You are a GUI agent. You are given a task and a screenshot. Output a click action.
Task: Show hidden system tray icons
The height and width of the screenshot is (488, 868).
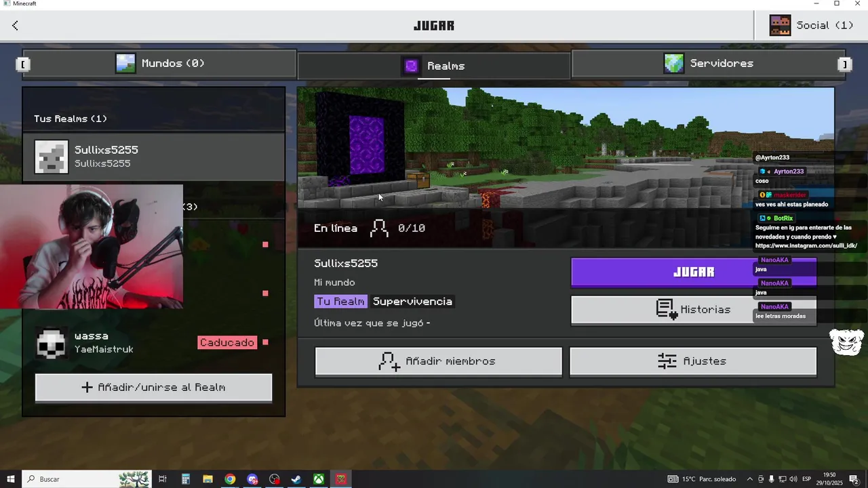tap(749, 479)
